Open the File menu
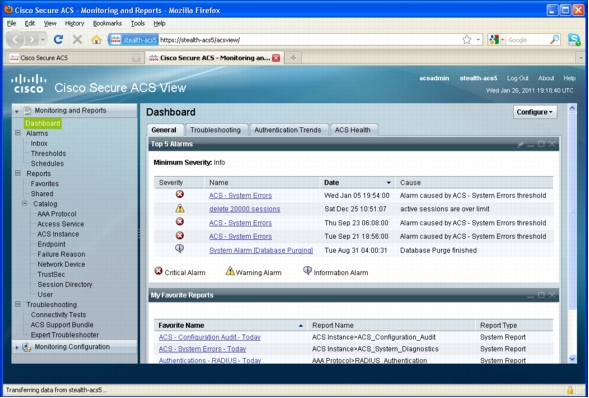 click(12, 23)
